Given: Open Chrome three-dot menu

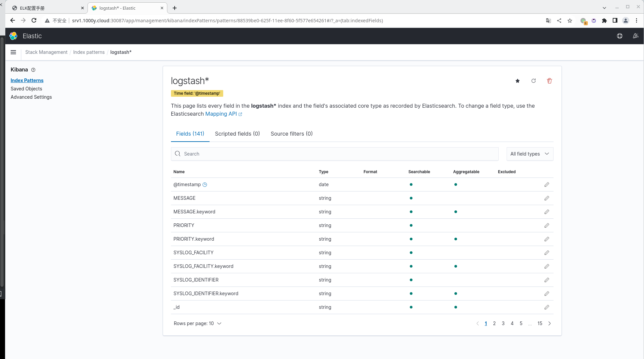Looking at the screenshot, I should (x=636, y=21).
